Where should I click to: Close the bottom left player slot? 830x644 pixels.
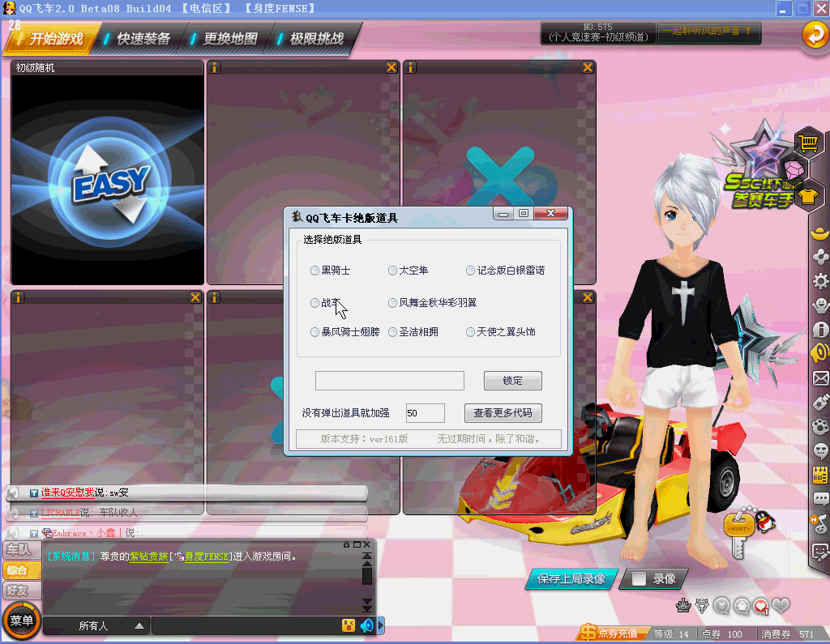coord(195,297)
